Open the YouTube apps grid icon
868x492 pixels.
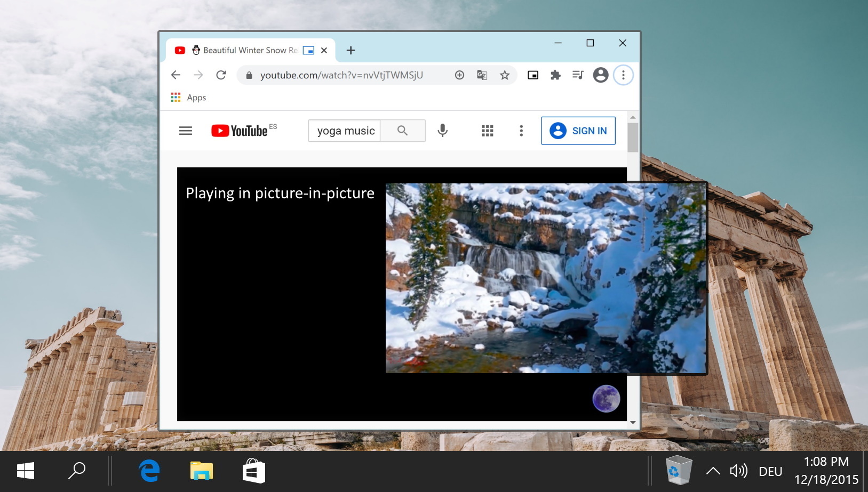click(487, 131)
